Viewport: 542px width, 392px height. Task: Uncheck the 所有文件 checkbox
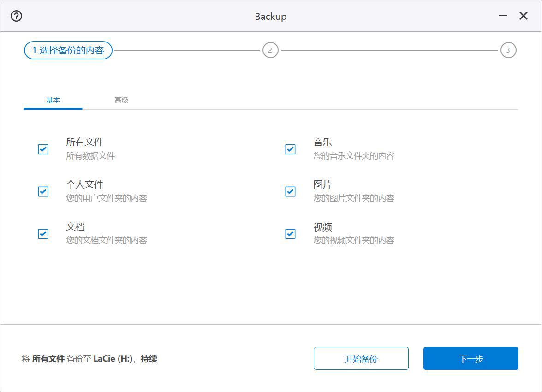(43, 149)
